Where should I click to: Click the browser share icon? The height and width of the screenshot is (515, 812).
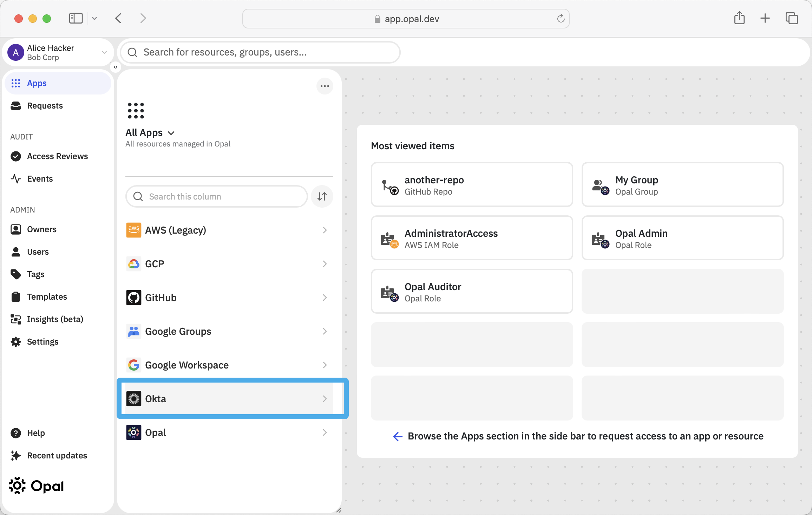[x=739, y=18]
